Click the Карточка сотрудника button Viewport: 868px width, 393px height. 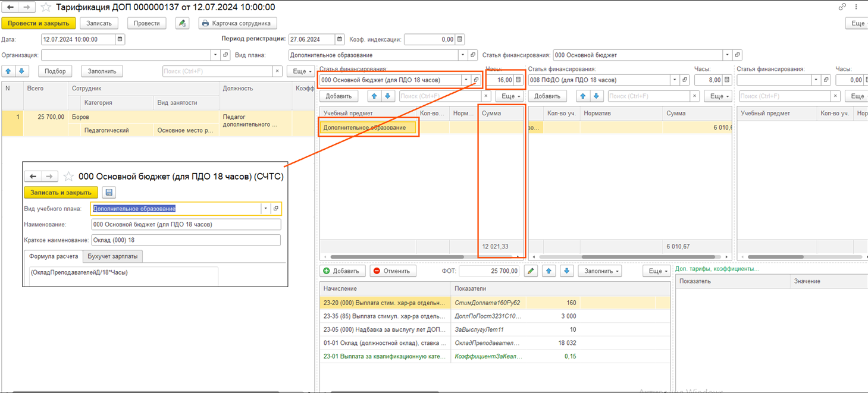237,23
